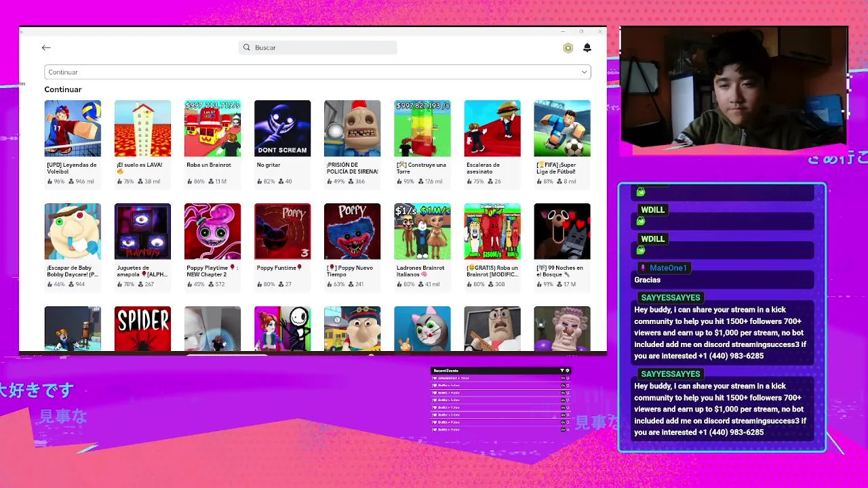Open PRISIÓN DE POLICÍA DE SIRENA thumbnail
The height and width of the screenshot is (488, 868).
tap(352, 128)
